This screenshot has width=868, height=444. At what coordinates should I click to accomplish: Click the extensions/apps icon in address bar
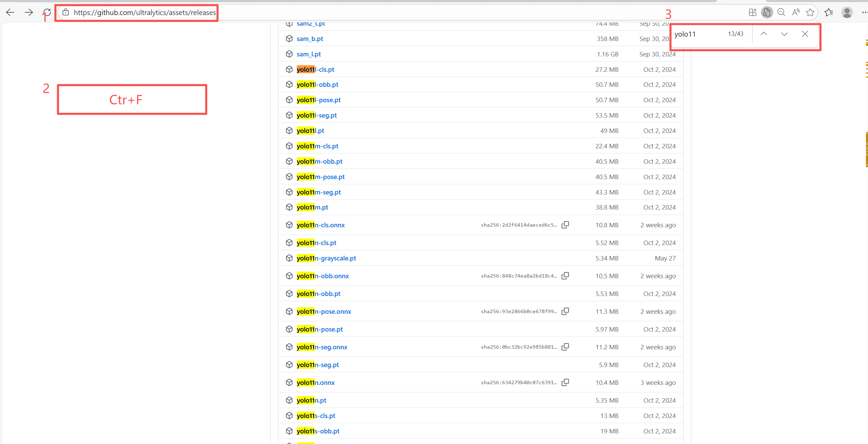(x=752, y=13)
